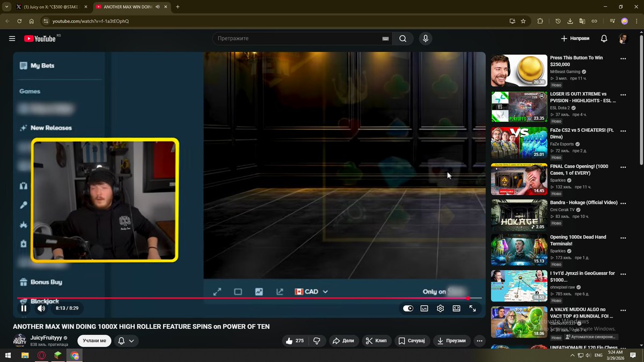Viewport: 644px width, 362px height.
Task: Open the JuicyFruityyy channel name link
Action: coord(47,338)
